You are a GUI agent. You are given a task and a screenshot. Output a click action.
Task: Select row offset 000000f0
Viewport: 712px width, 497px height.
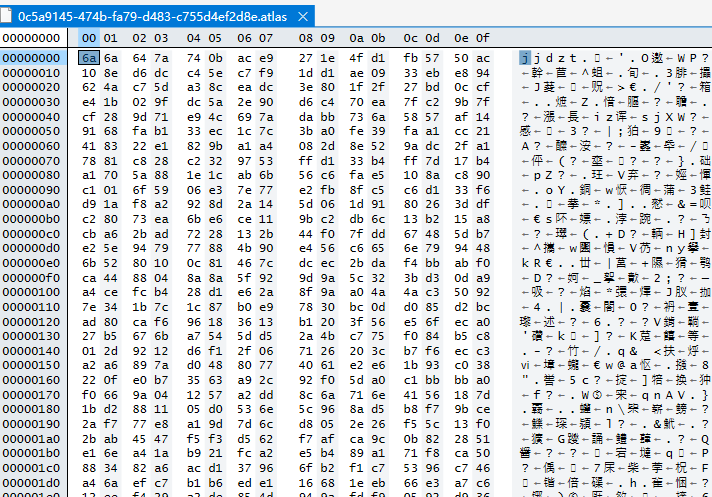click(x=31, y=278)
